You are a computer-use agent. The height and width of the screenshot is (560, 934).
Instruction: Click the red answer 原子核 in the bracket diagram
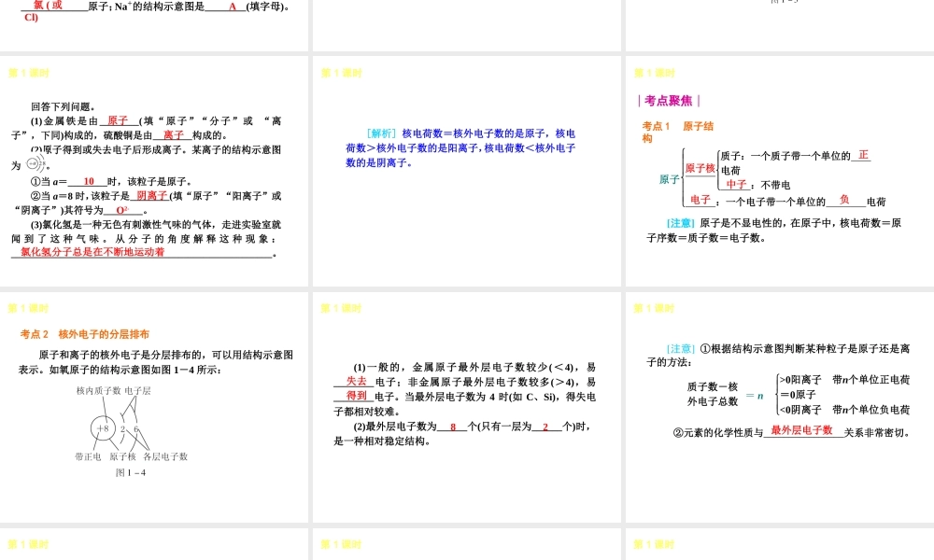click(700, 168)
